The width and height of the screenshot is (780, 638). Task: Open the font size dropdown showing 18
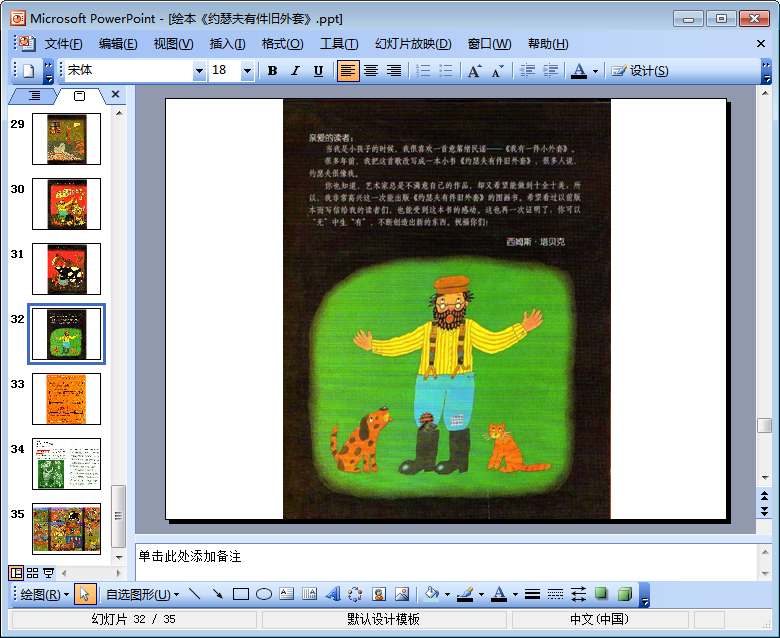pyautogui.click(x=247, y=71)
